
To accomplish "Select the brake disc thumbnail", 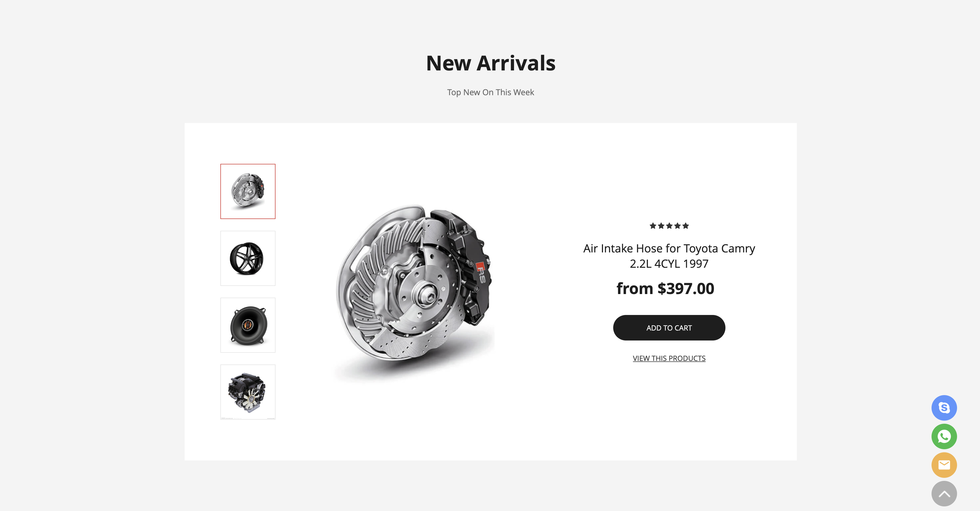I will click(x=248, y=191).
